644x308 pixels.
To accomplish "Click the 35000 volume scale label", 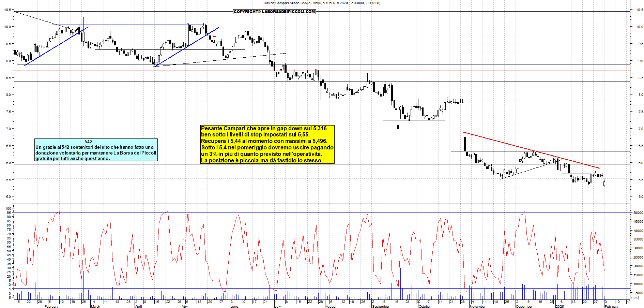I will [638, 239].
